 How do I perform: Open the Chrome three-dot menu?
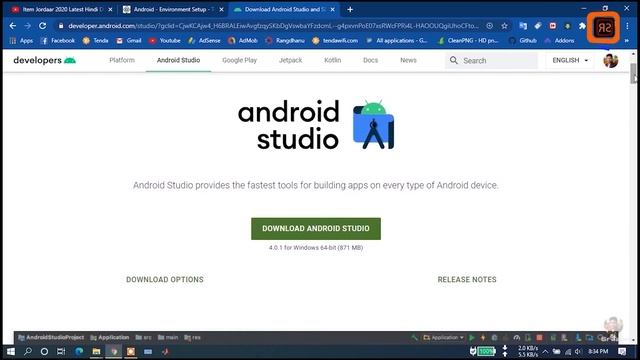coord(627,26)
